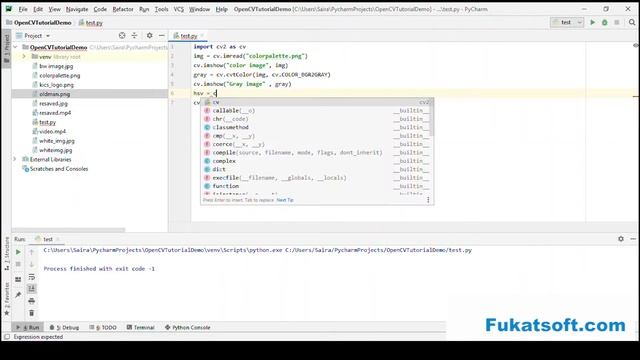Viewport: 640px width, 360px height.
Task: Open the Refactor menu
Action: 123,9
